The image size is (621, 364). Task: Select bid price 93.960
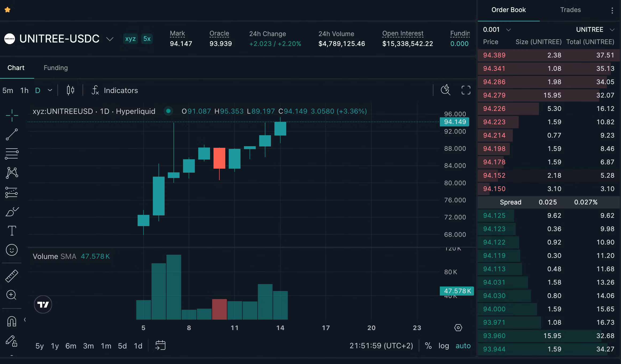coord(494,336)
